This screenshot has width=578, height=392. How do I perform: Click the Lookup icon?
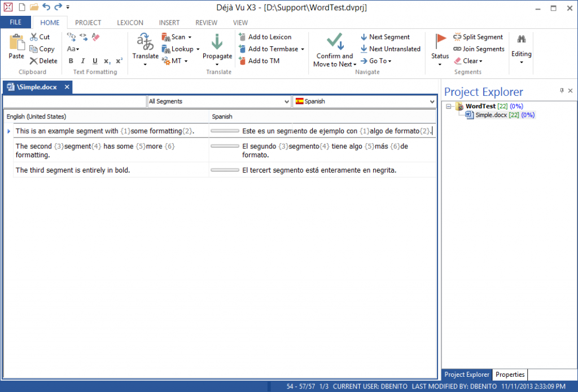[x=166, y=49]
